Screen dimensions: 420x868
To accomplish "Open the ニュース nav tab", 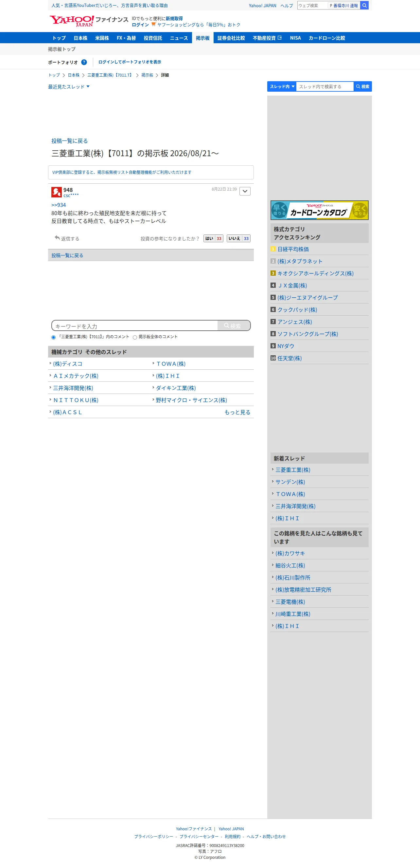I will click(179, 38).
